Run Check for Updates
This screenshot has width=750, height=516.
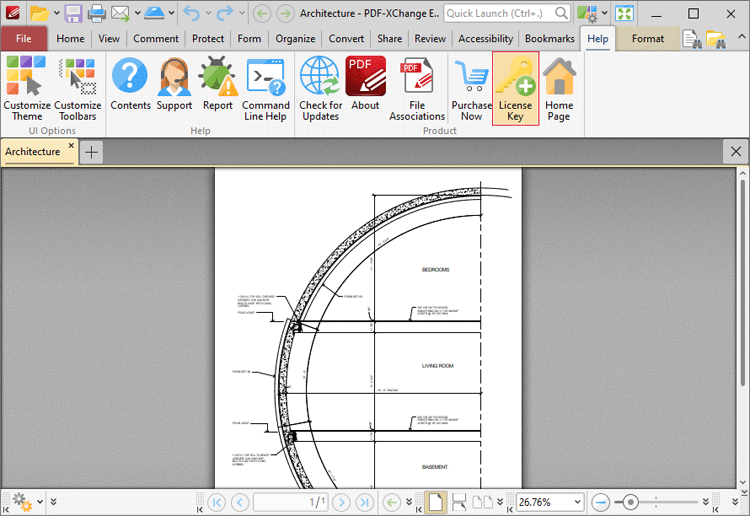320,89
